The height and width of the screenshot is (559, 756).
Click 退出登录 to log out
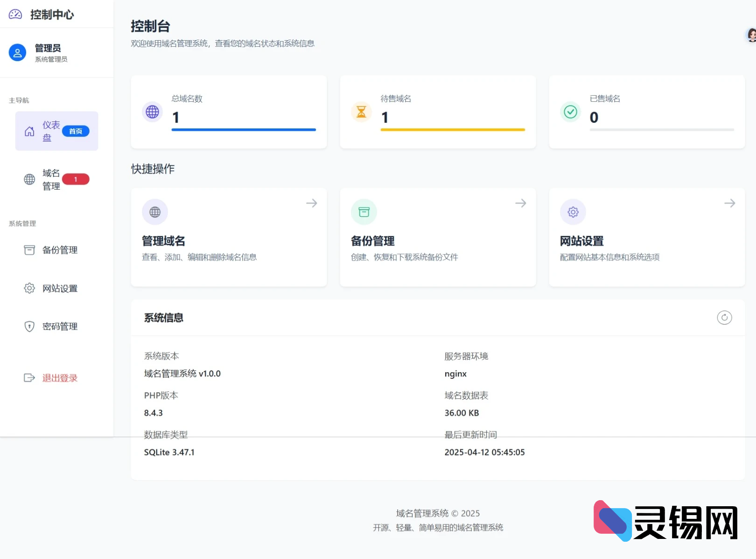60,378
